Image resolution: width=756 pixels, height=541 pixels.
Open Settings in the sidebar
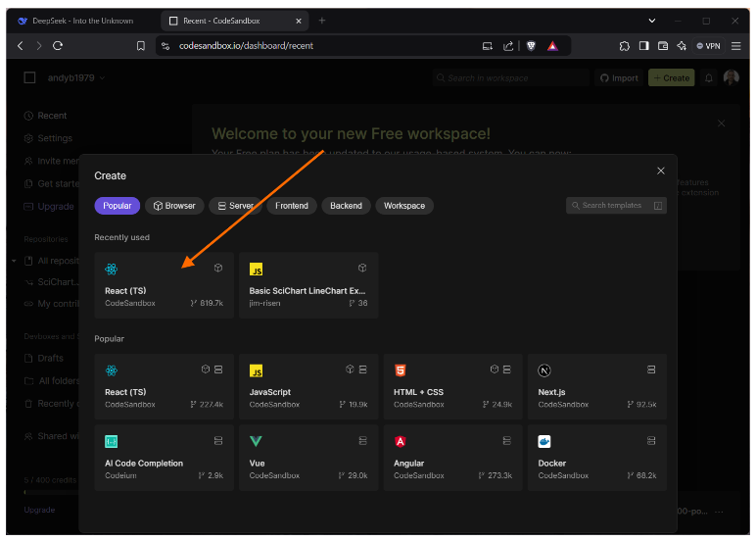click(x=48, y=138)
